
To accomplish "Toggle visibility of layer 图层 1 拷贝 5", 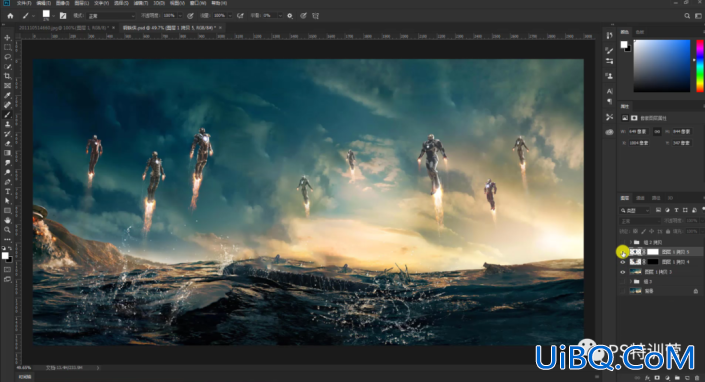I will click(x=623, y=253).
